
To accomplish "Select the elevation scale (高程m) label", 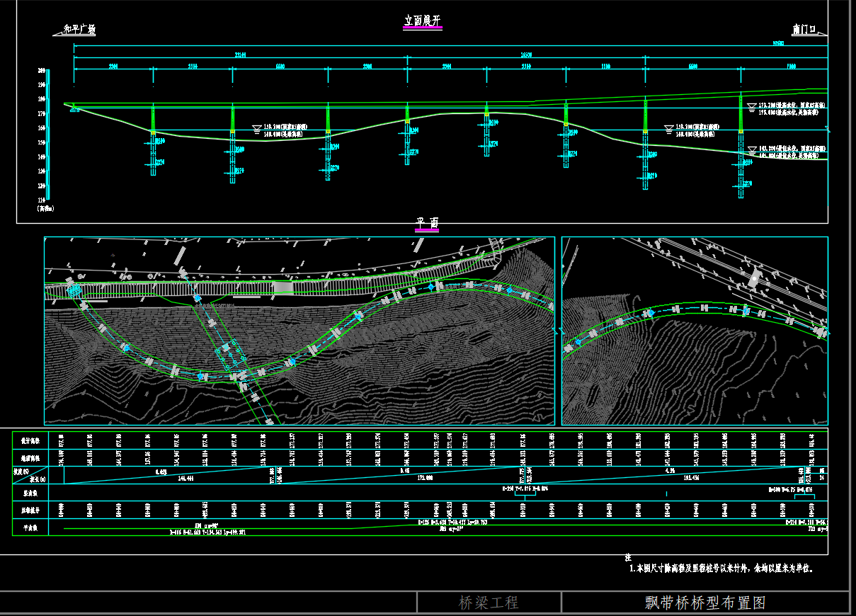I will point(46,209).
